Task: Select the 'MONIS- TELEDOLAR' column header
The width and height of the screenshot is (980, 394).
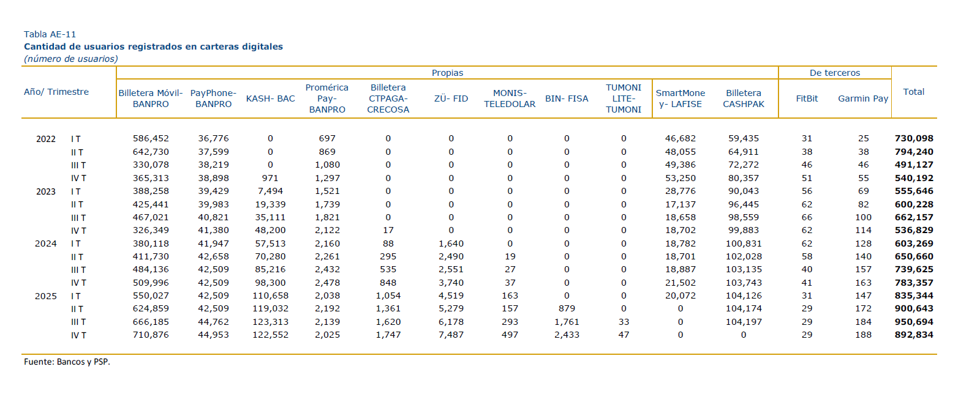Action: click(x=510, y=98)
